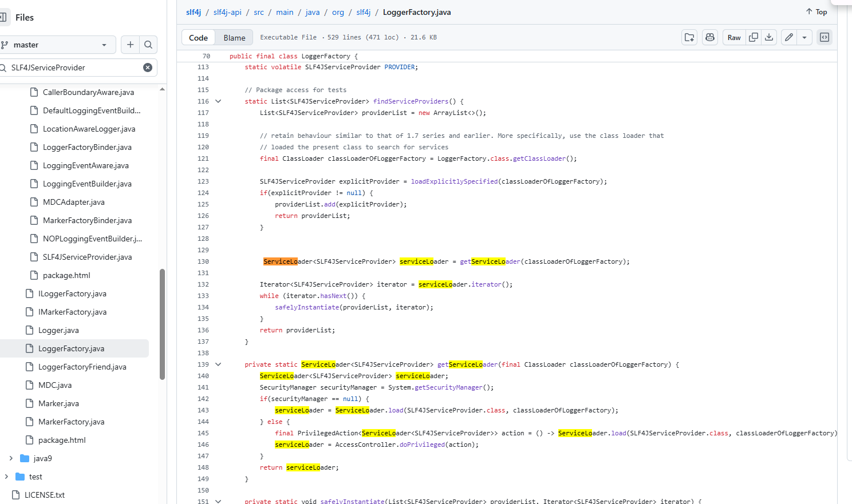Click the Copilot icon button

point(710,37)
